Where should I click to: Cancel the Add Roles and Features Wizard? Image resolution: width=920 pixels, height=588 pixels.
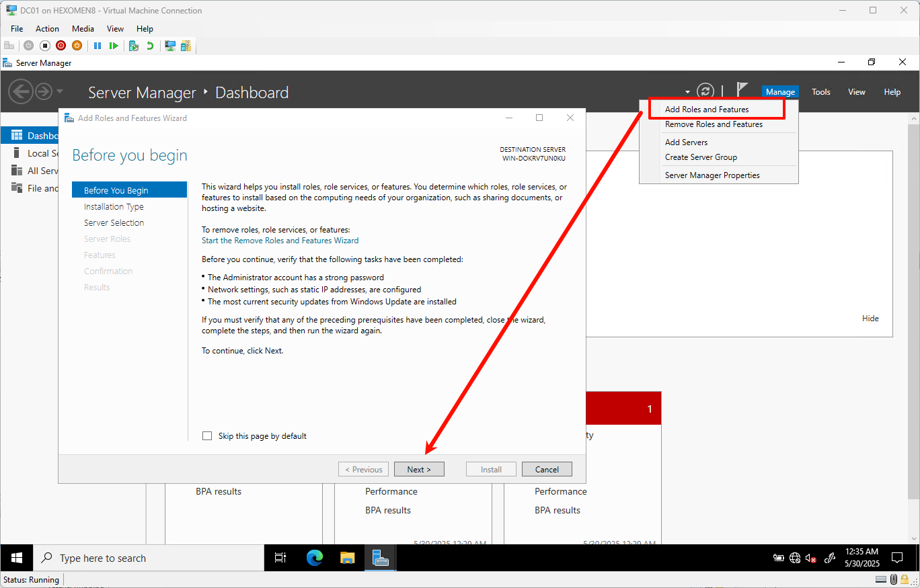click(547, 470)
